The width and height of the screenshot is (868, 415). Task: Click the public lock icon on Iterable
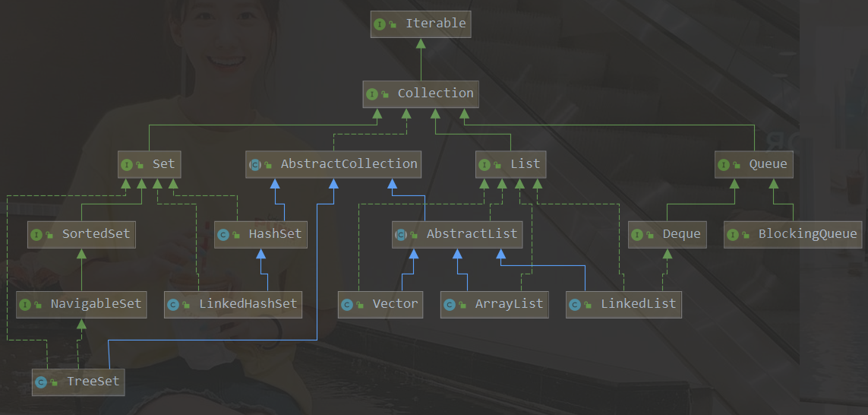point(393,24)
